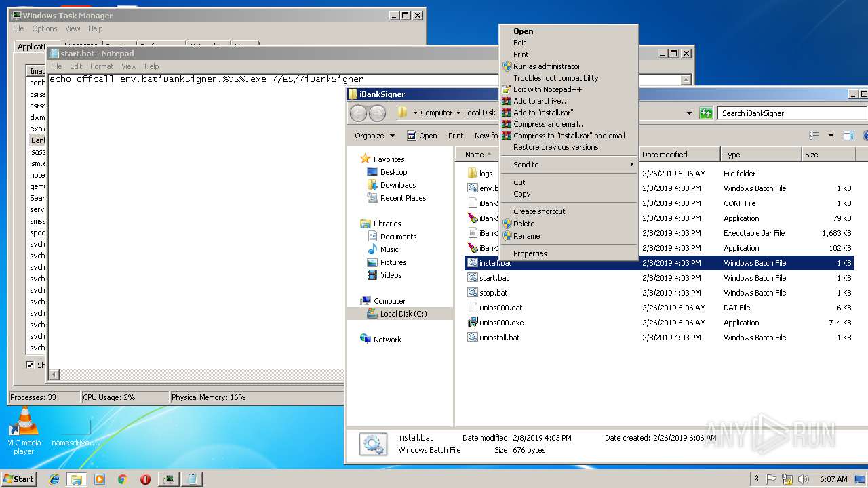Select Edit with Notepad++

coord(568,89)
